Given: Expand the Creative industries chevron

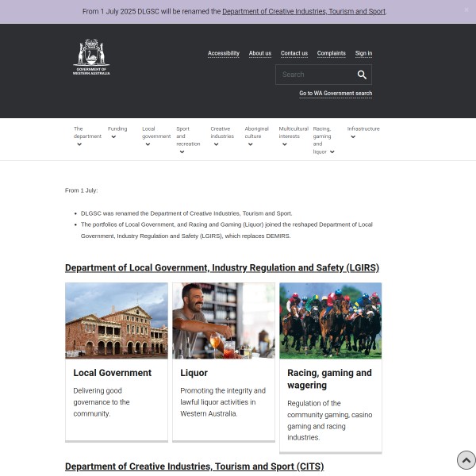Looking at the screenshot, I should coord(216,144).
